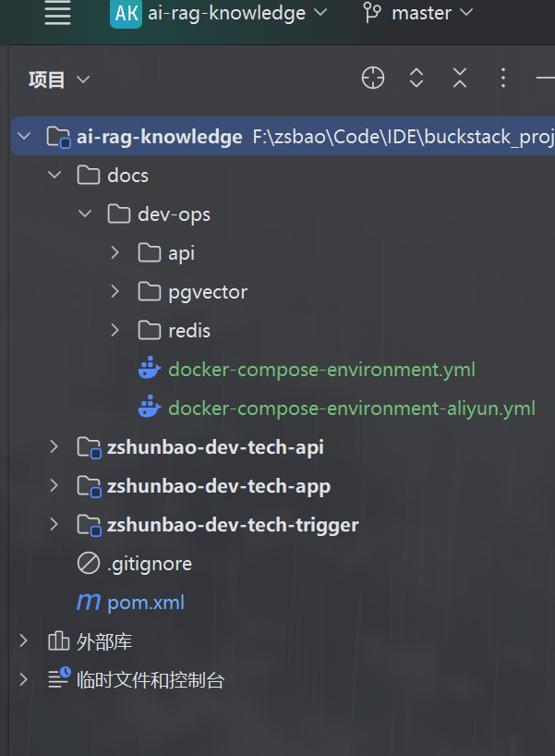Expand the zshunbao-dev-tech-api module

click(x=55, y=447)
